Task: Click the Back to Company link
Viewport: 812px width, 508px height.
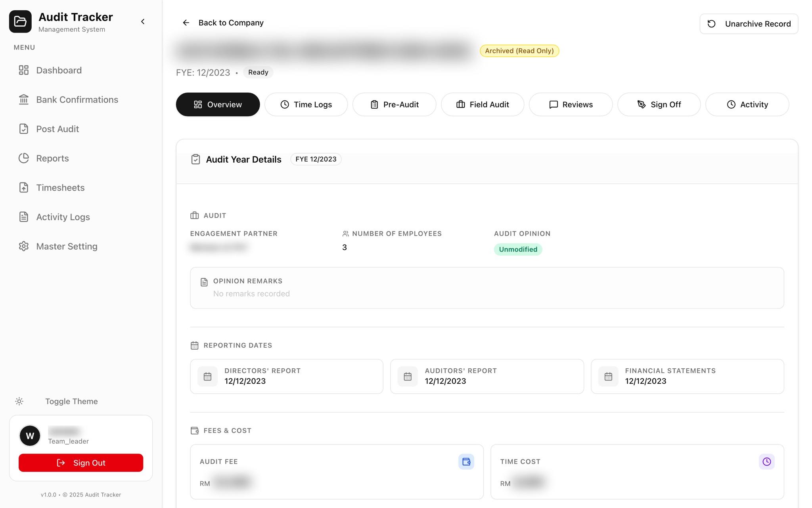Action: click(231, 23)
